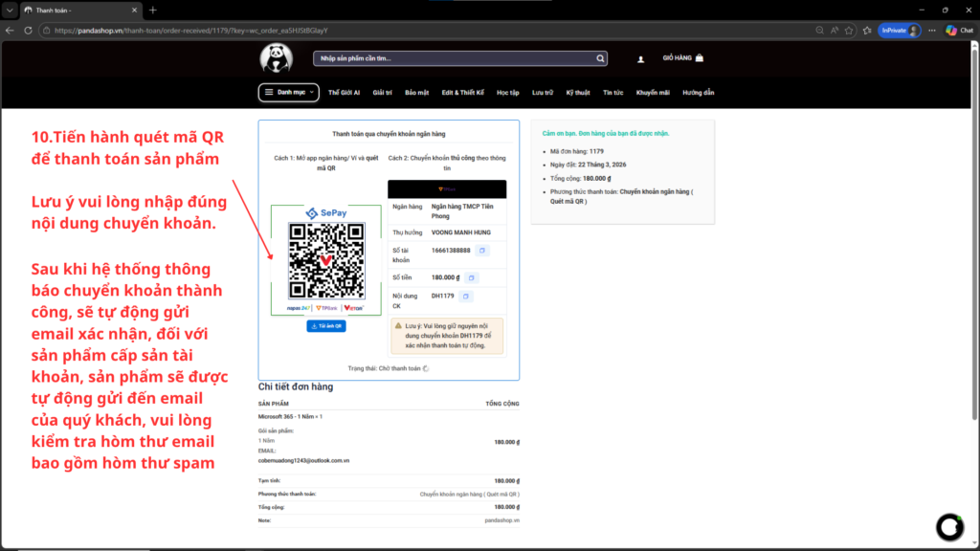The image size is (980, 551).
Task: Copy the account number 16661388888
Action: point(482,251)
